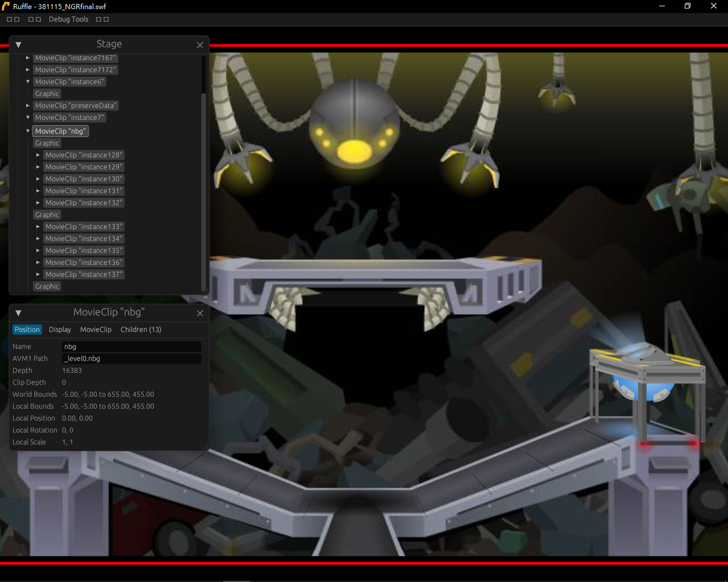
Task: Click the rightmost debug toolbar icon
Action: 107,19
